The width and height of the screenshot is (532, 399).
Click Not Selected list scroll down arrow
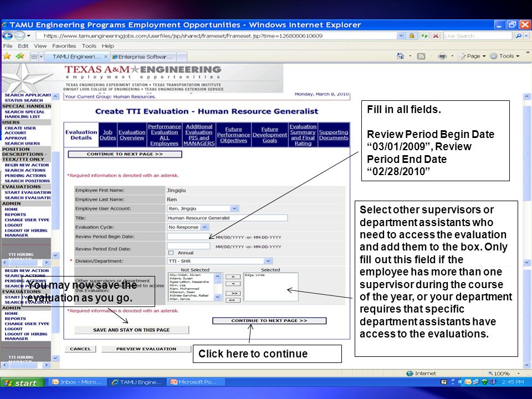click(218, 297)
